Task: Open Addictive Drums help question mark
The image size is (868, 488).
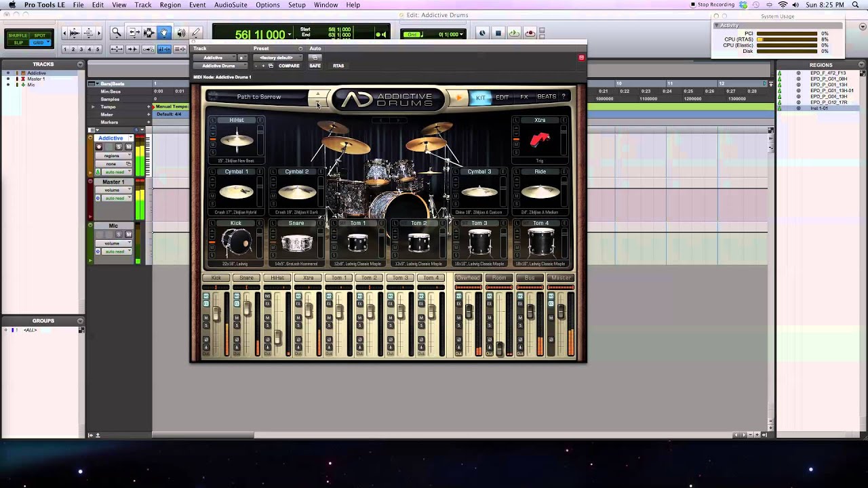Action: (563, 97)
